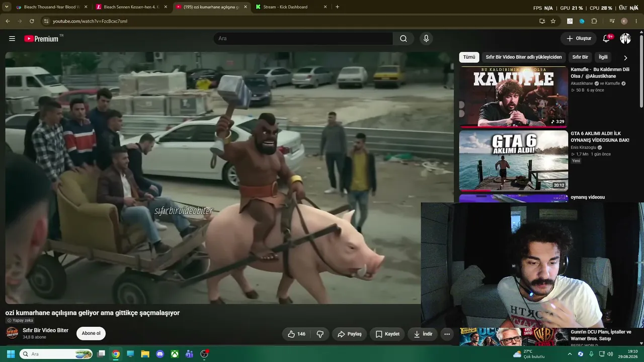Viewport: 644px width, 362px height.
Task: Go back with the browser back arrow
Action: tap(8, 21)
